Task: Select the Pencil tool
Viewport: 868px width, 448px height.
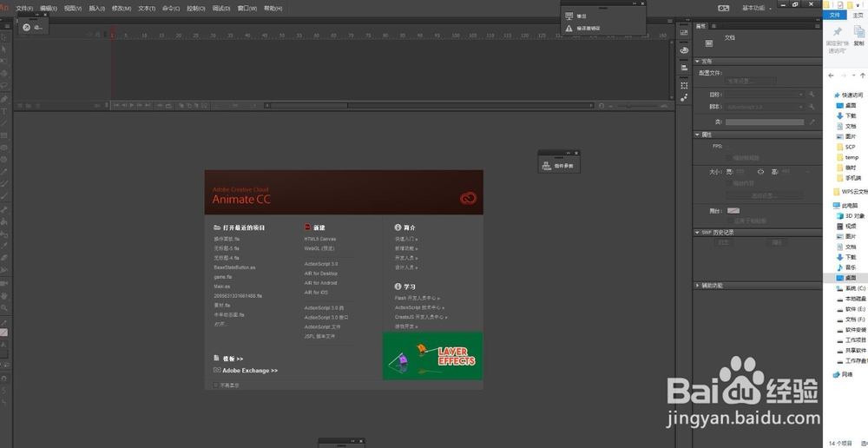Action: click(3, 172)
